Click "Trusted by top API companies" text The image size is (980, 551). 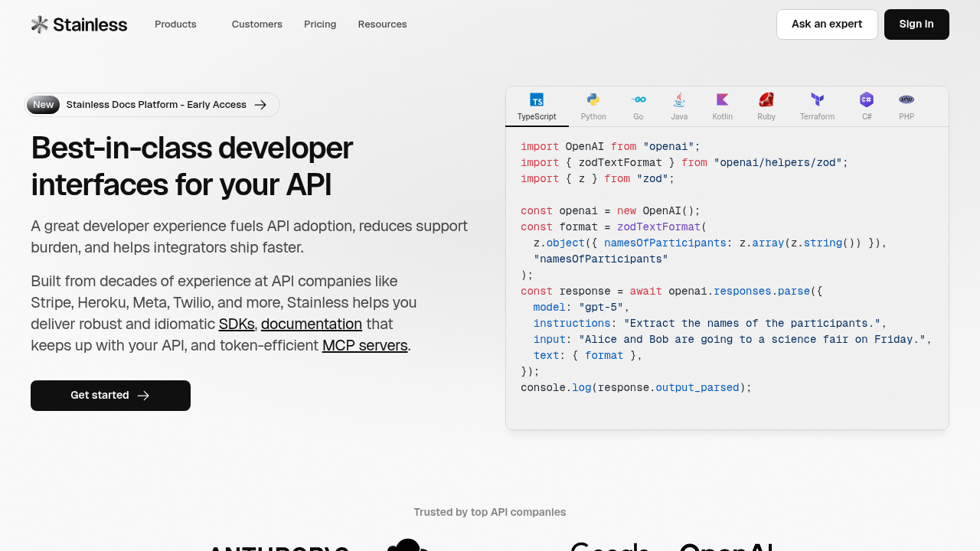point(490,512)
